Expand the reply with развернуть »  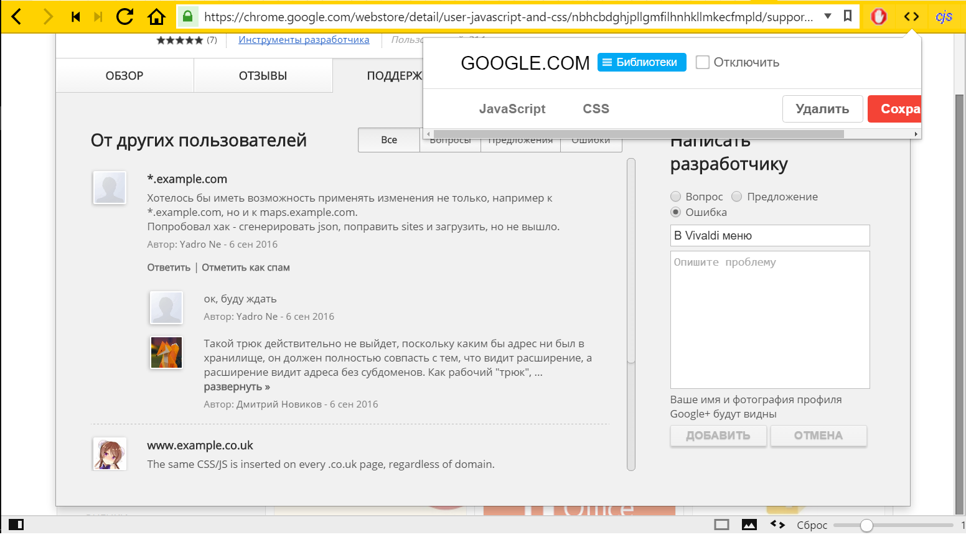coord(237,387)
